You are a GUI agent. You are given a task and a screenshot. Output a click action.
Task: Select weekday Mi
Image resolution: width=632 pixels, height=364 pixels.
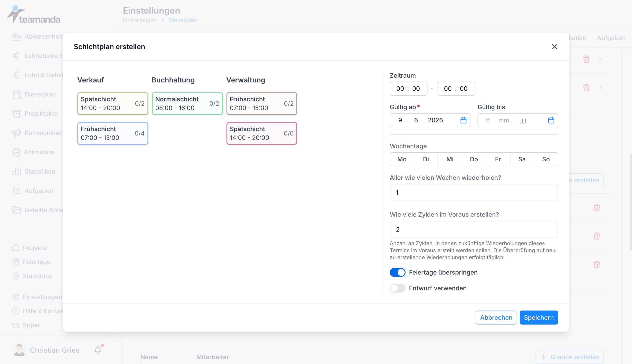coord(450,159)
